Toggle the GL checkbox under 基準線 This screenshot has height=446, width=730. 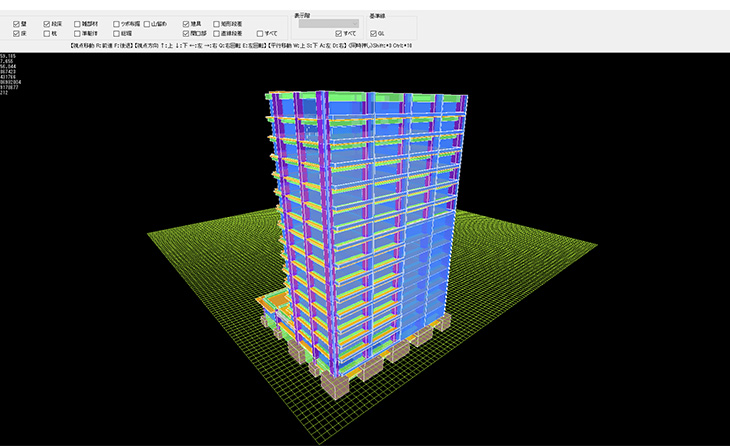click(x=373, y=33)
